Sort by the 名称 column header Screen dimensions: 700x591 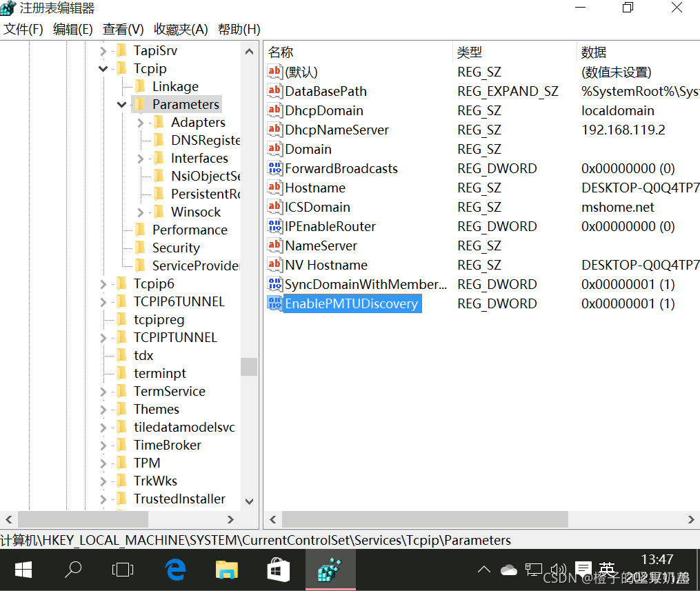point(359,52)
